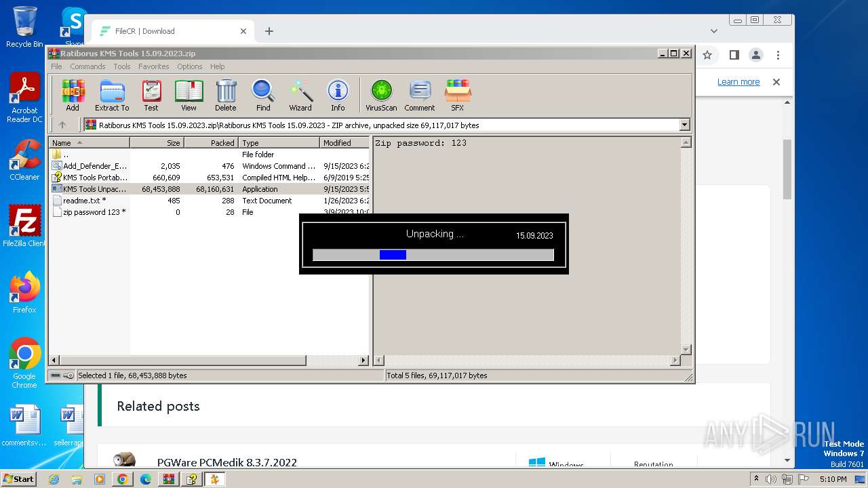
Task: Toggle Chrome side panel icon
Action: [734, 55]
